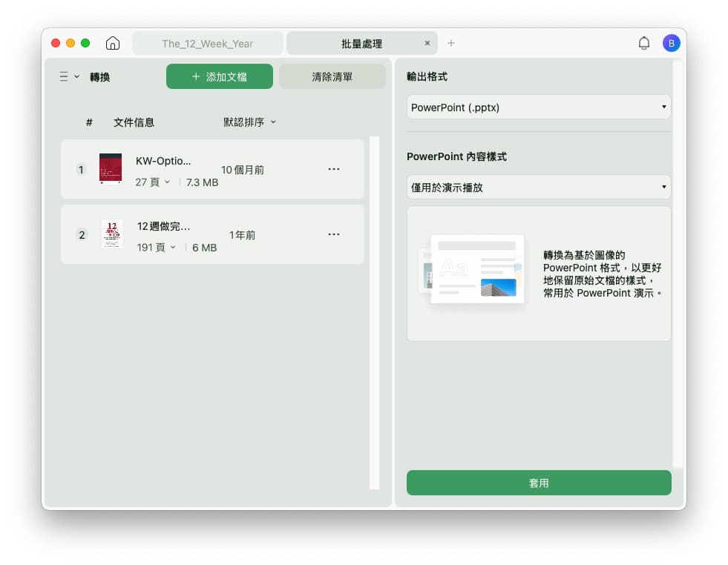Expand the 輸出格式 PowerPoint (.pptx) dropdown
Screen dimensions: 728x565
(539, 108)
